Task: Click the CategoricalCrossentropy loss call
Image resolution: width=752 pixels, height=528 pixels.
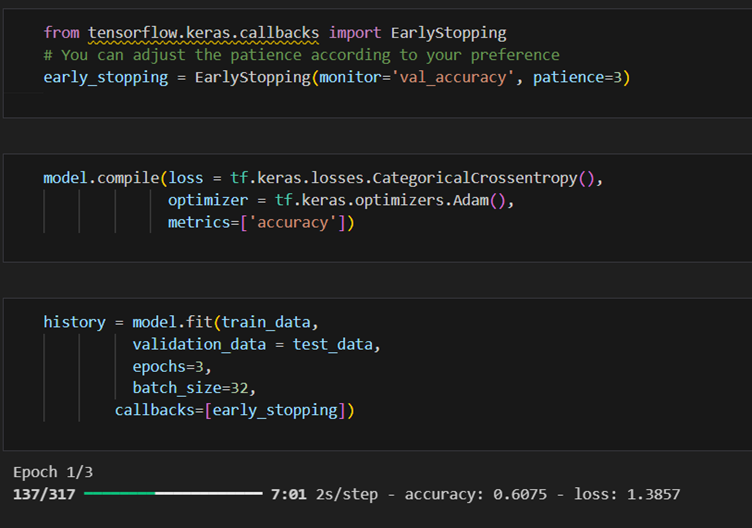Action: click(473, 178)
